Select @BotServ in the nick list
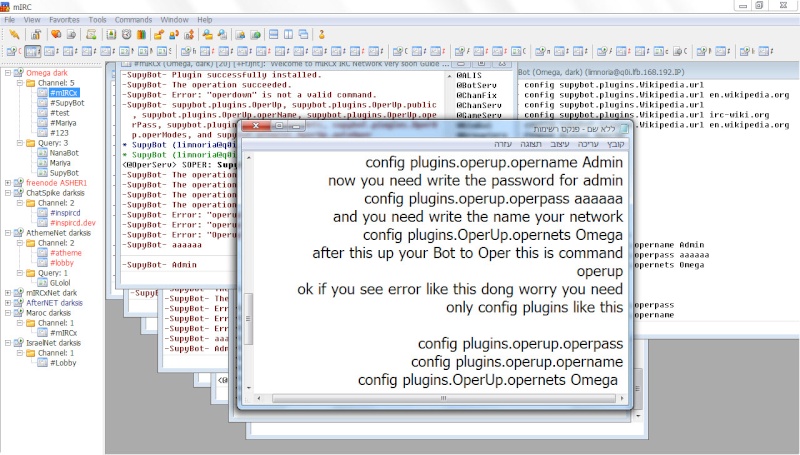800x455 pixels. tap(476, 85)
